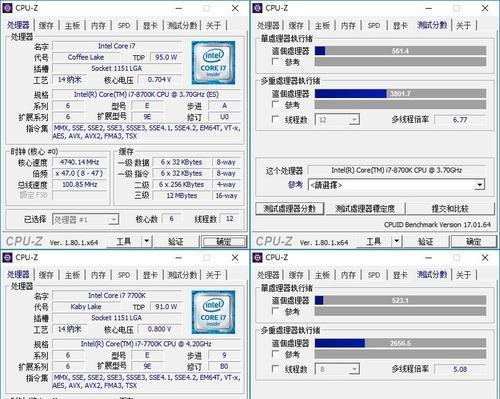
Task: Click the Intel Core i7 logo in the 8700K window
Action: [213, 63]
